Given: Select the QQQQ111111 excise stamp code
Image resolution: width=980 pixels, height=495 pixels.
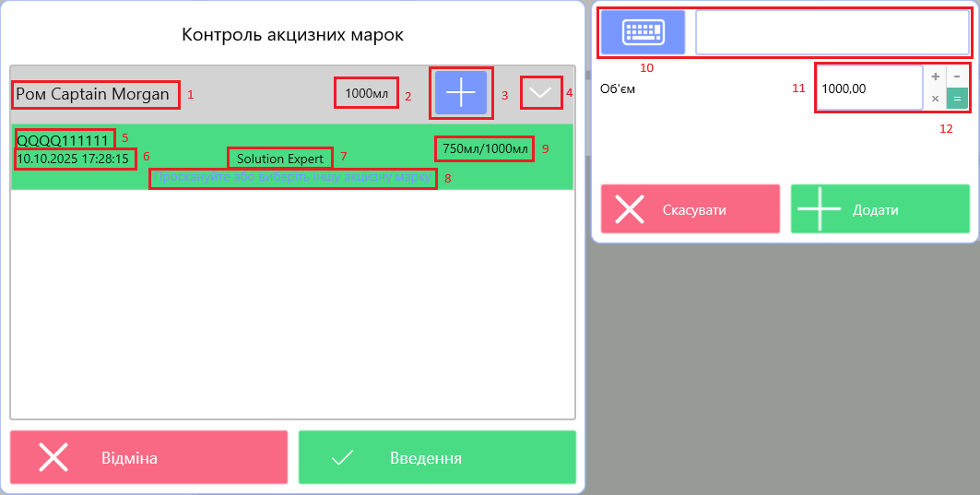Looking at the screenshot, I should [65, 140].
